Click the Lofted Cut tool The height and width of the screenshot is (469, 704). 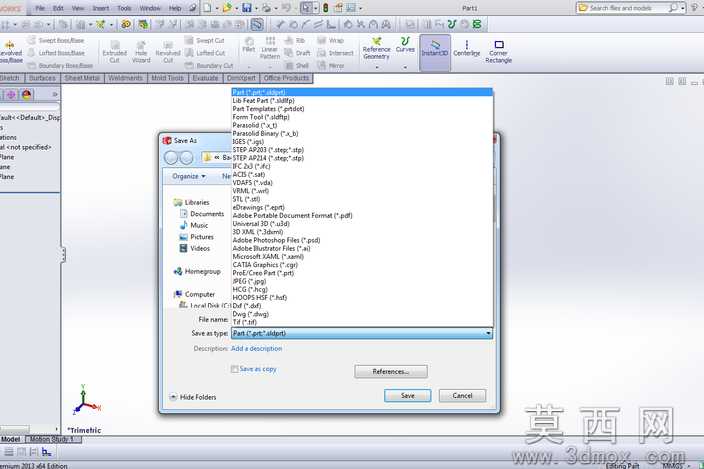[205, 53]
